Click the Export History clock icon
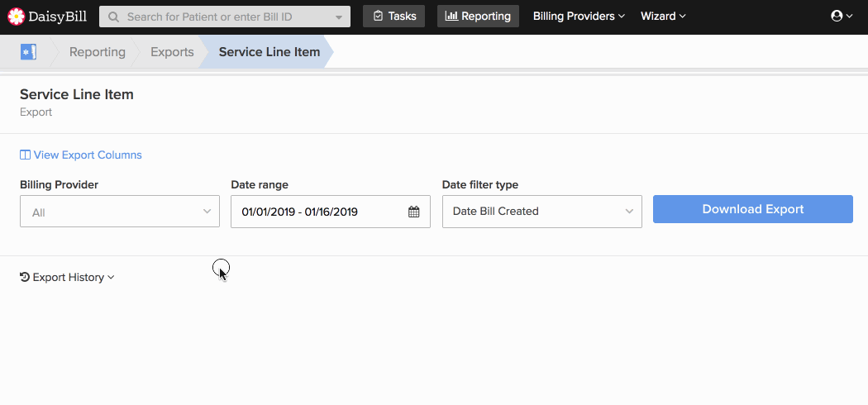Image resolution: width=868 pixels, height=405 pixels. click(24, 277)
